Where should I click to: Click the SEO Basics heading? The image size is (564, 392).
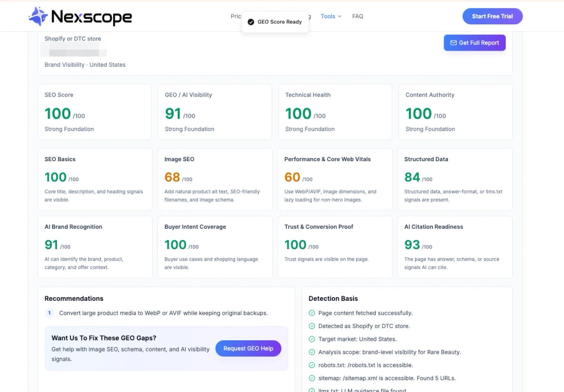tap(60, 159)
